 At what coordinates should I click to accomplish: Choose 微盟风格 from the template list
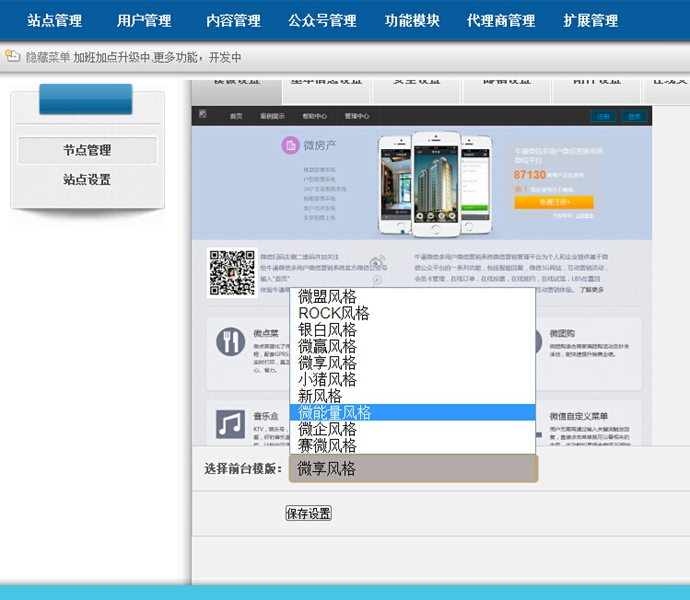point(412,297)
